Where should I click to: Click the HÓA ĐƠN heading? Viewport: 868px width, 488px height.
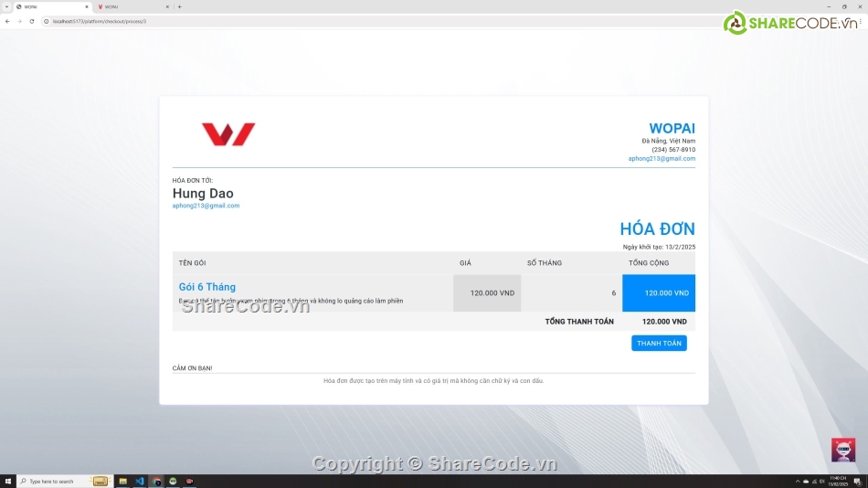[657, 228]
